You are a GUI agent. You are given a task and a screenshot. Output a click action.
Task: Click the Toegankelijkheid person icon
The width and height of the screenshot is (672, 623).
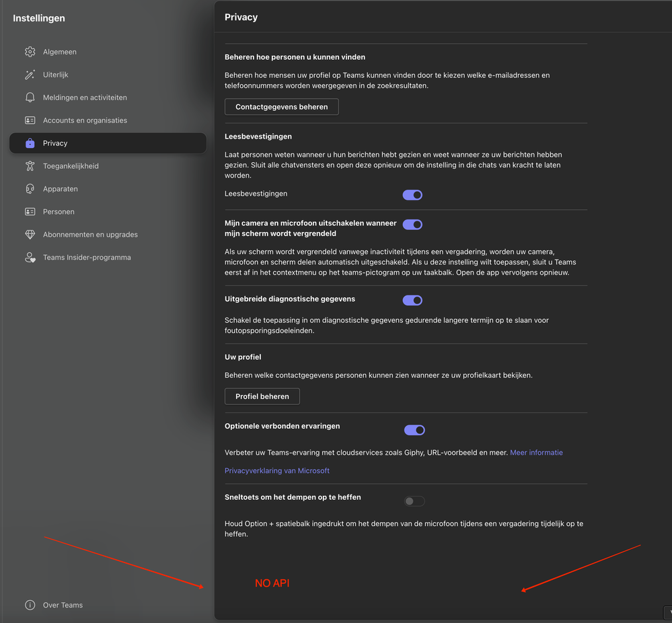[30, 166]
